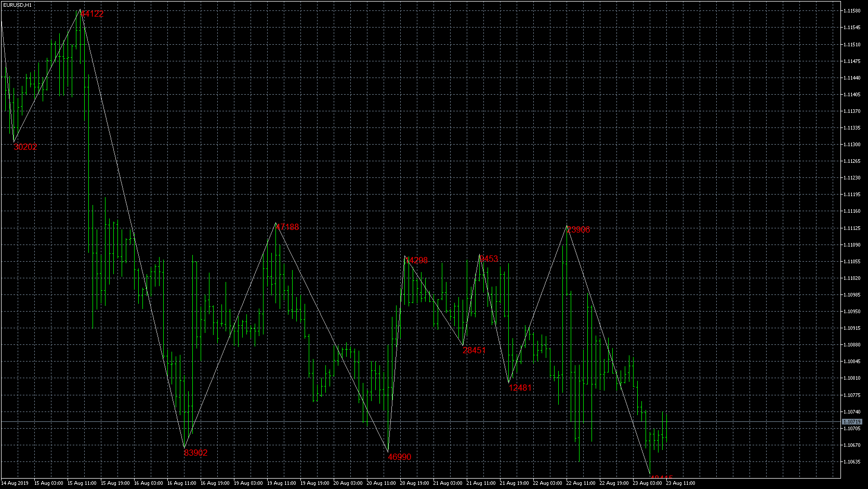The width and height of the screenshot is (868, 489).
Task: Click the 1.10880 price axis label
Action: pyautogui.click(x=852, y=345)
